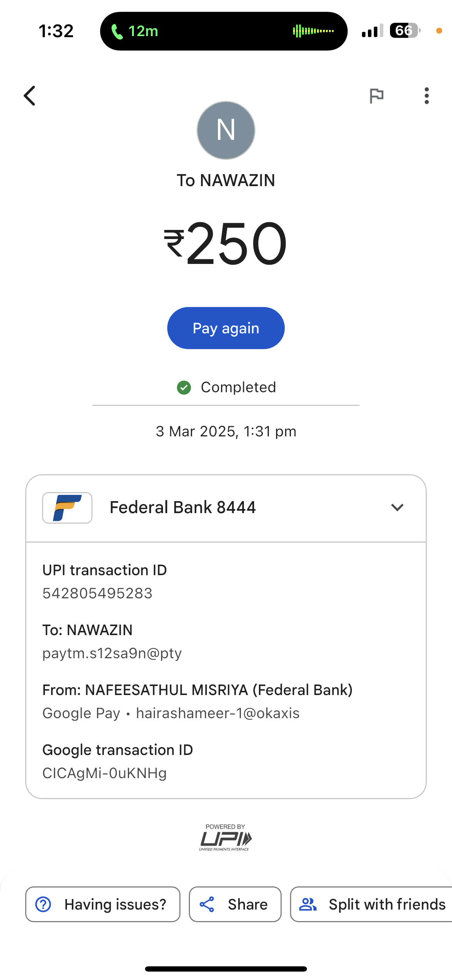452x980 pixels.
Task: Tap the NAWAZIN avatar circle
Action: pos(226,130)
